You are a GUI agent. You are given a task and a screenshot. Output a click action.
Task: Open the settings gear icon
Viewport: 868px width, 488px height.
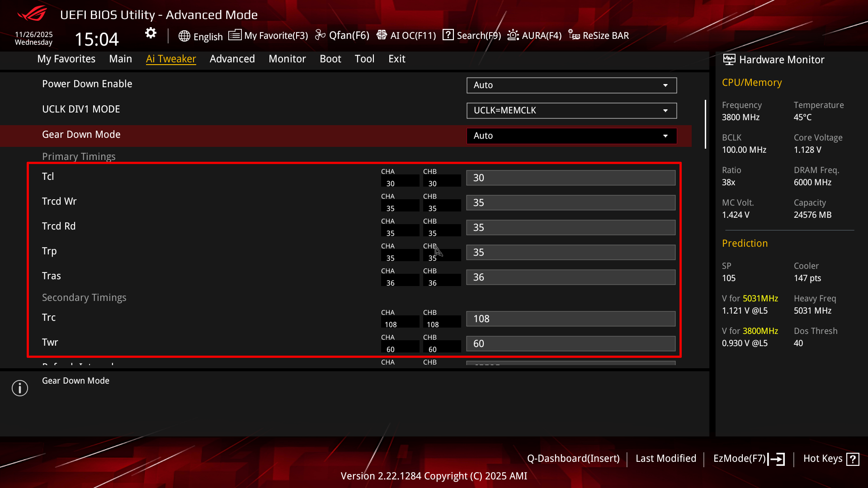click(x=151, y=33)
